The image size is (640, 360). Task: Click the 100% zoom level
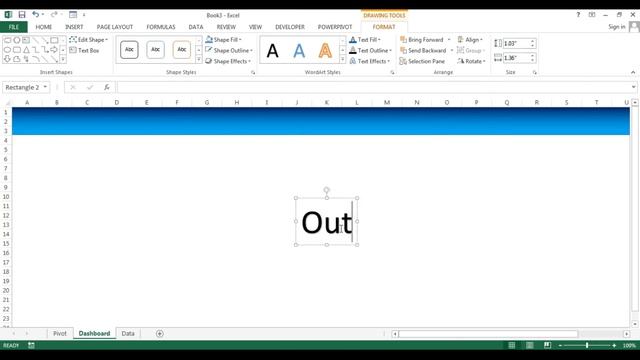629,345
